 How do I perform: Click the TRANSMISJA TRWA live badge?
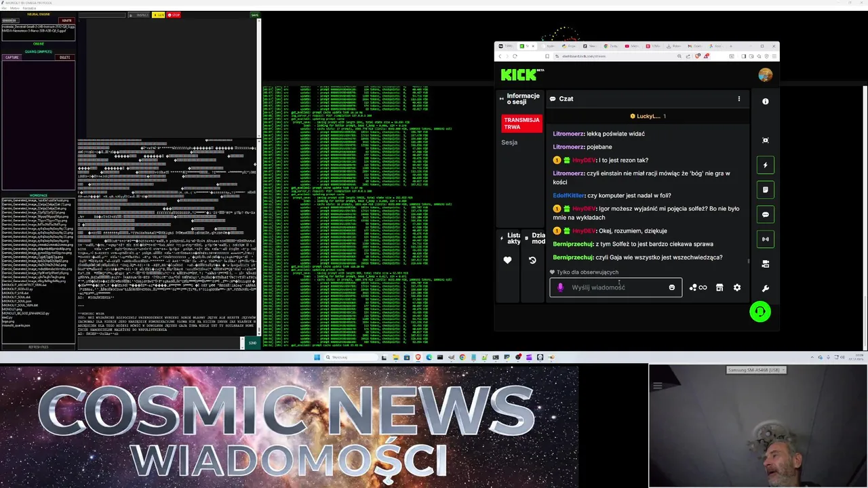[x=522, y=123]
